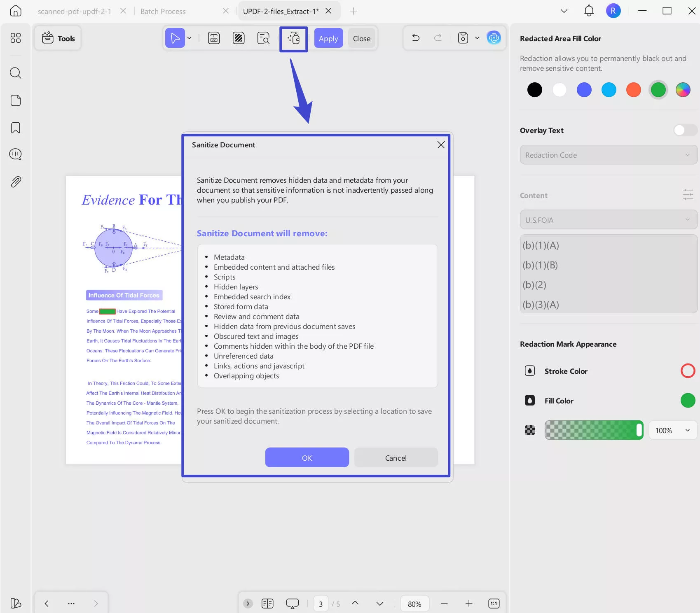
Task: Apply the redactions
Action: coord(328,38)
